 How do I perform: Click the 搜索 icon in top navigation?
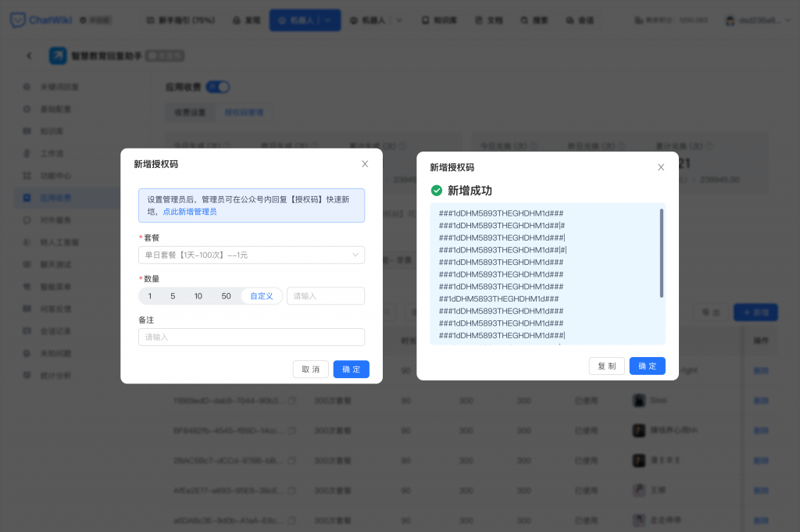pos(534,20)
